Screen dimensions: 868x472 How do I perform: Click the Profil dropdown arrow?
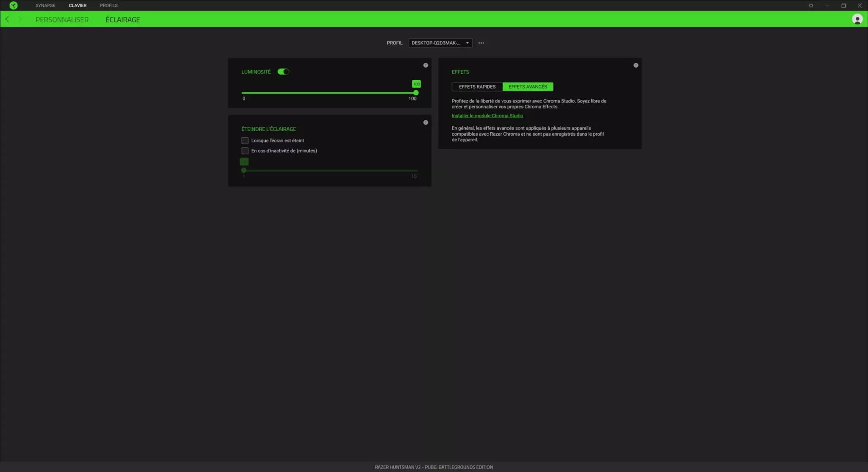pyautogui.click(x=467, y=42)
